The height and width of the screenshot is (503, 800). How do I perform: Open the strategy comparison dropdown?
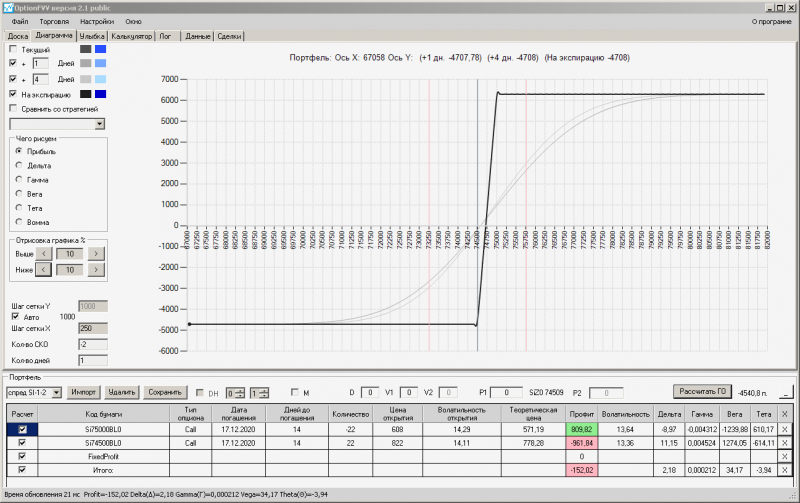(x=99, y=124)
